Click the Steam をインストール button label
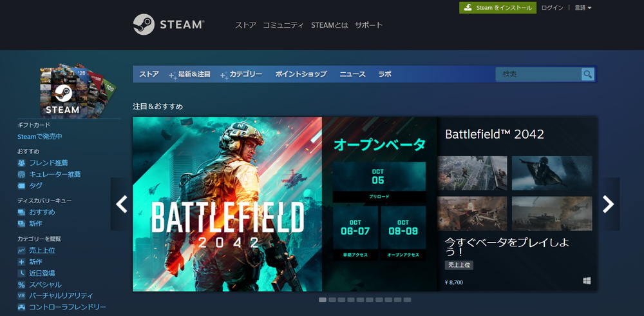 (x=504, y=8)
